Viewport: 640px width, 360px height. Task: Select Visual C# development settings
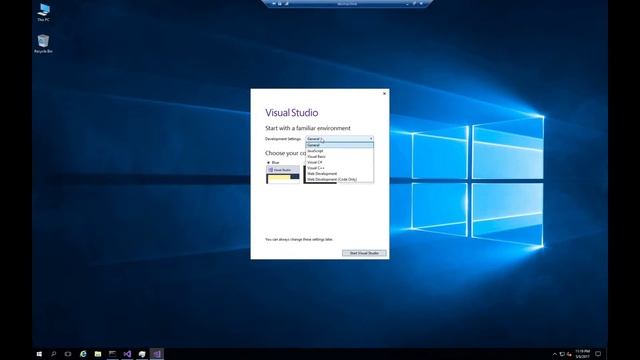pos(340,162)
